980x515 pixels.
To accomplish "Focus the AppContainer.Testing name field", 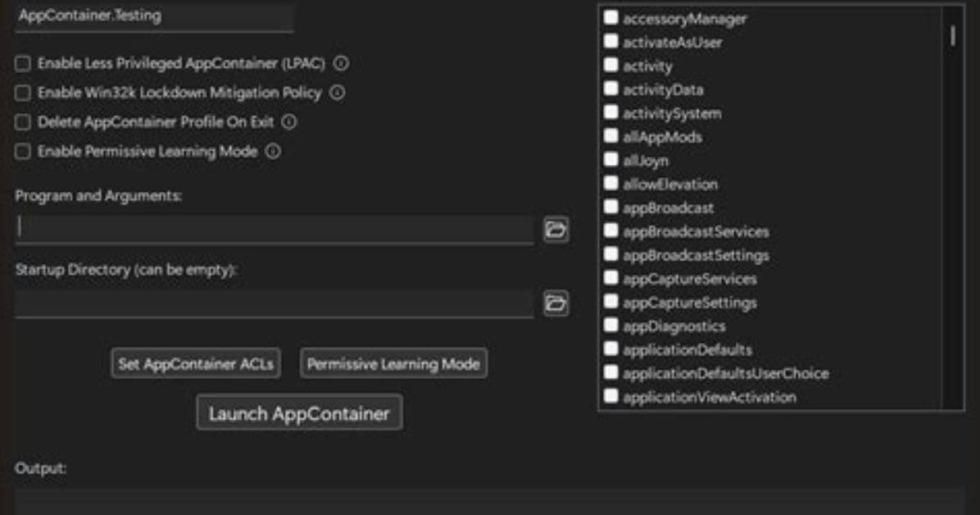I will point(154,16).
